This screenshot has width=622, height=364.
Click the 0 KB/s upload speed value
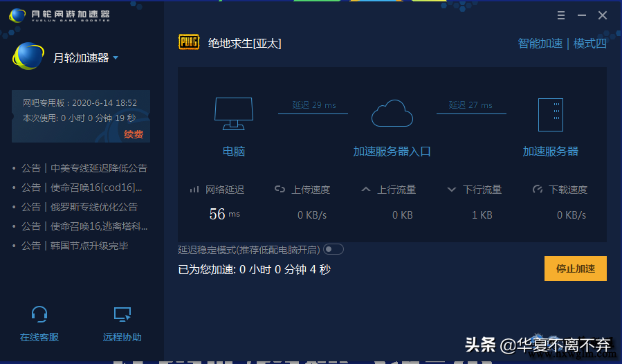pyautogui.click(x=312, y=215)
